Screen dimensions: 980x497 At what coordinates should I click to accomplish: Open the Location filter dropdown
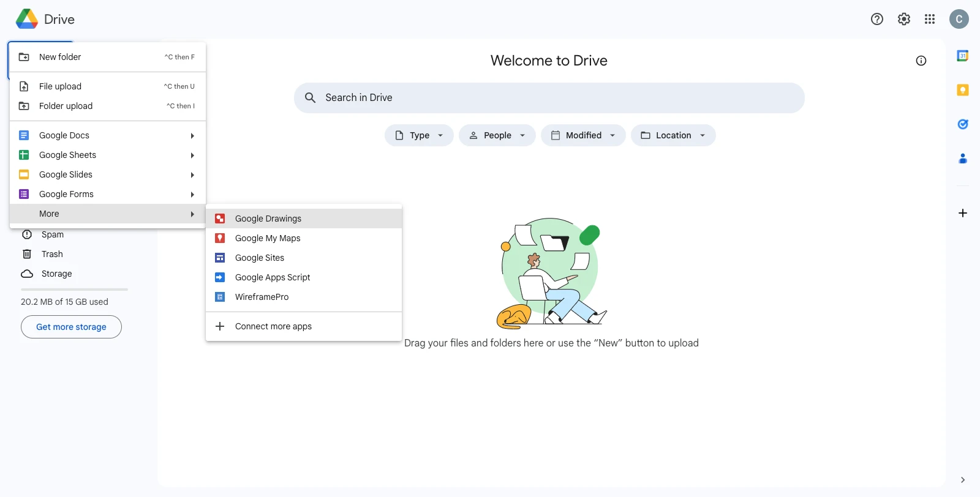tap(673, 135)
